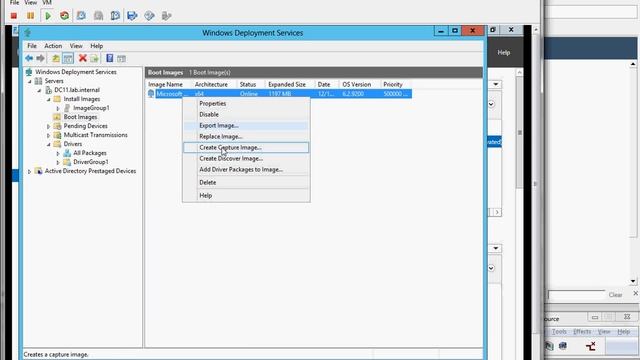Select Create Discover Image... option
This screenshot has width=640, height=360.
(246, 158)
